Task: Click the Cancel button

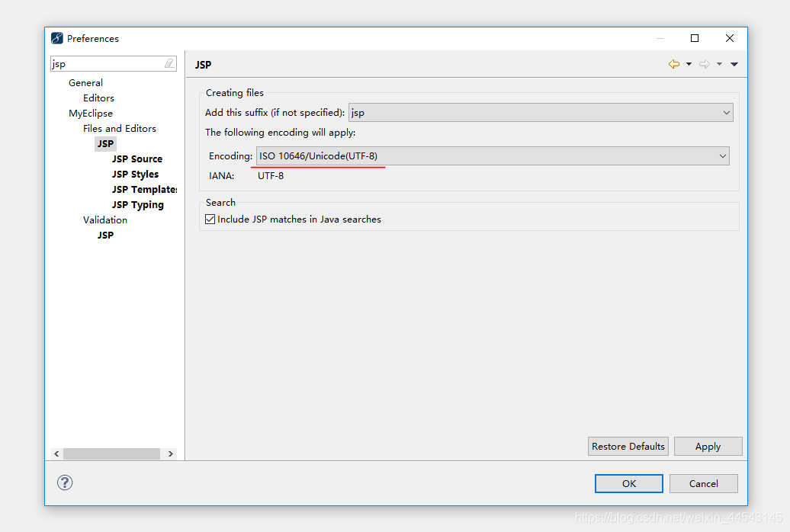Action: pyautogui.click(x=703, y=484)
